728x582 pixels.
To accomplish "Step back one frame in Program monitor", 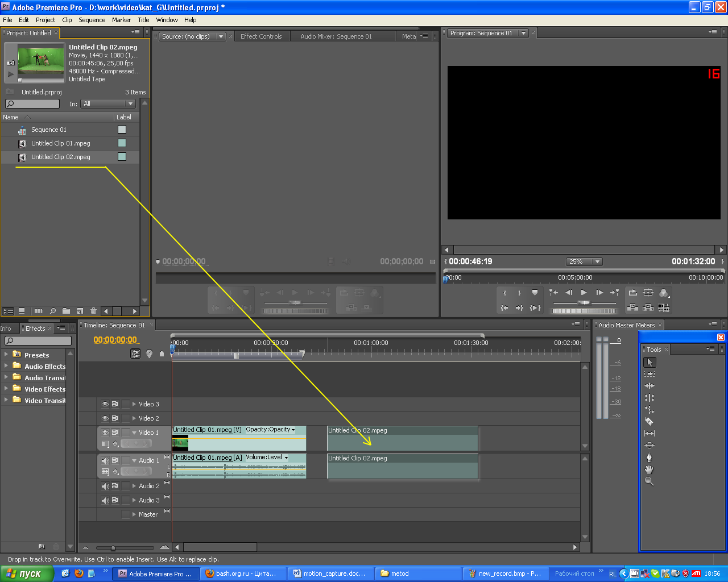I will 569,293.
